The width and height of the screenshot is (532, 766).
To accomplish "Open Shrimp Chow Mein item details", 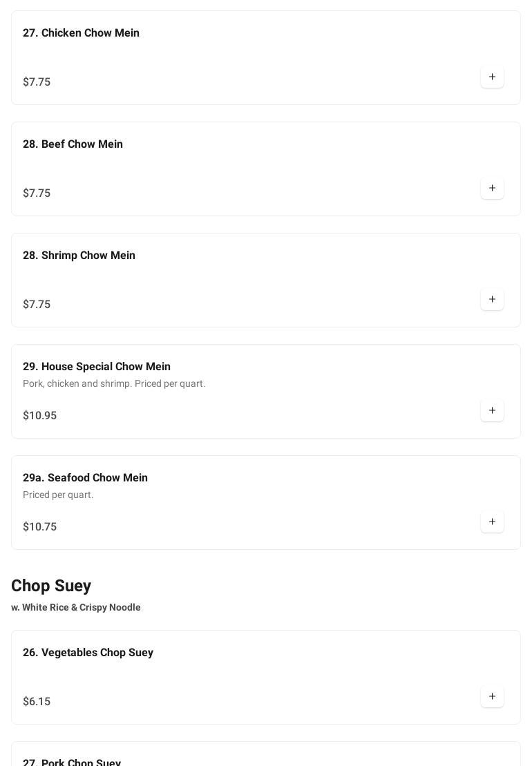I will click(79, 256).
